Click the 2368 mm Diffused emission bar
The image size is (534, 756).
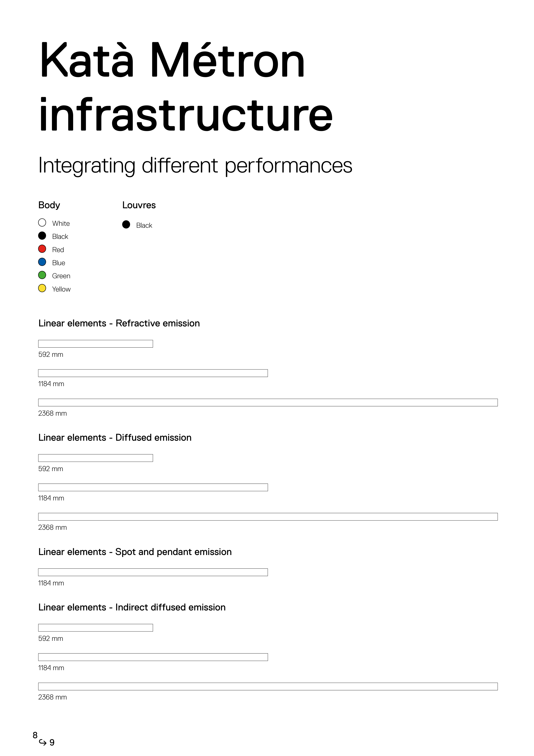tap(268, 517)
